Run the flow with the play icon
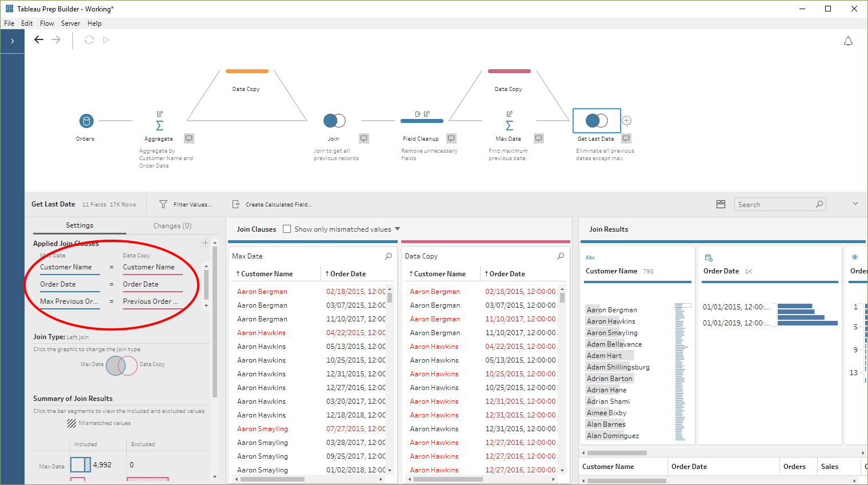The height and width of the screenshot is (485, 868). click(106, 39)
